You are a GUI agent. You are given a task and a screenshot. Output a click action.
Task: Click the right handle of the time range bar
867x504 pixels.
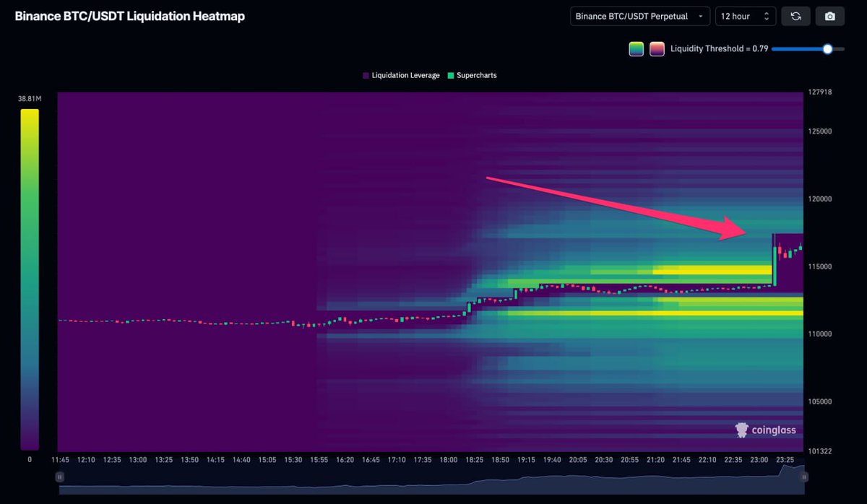point(804,477)
